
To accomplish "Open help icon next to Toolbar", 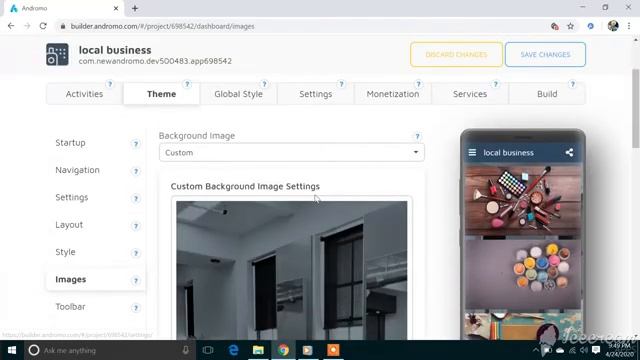I will [x=136, y=308].
